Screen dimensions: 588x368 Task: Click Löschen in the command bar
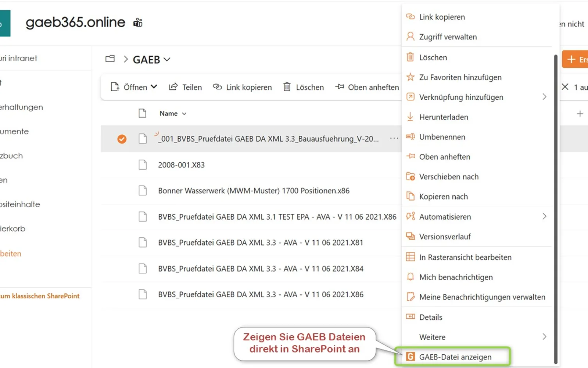tap(304, 87)
